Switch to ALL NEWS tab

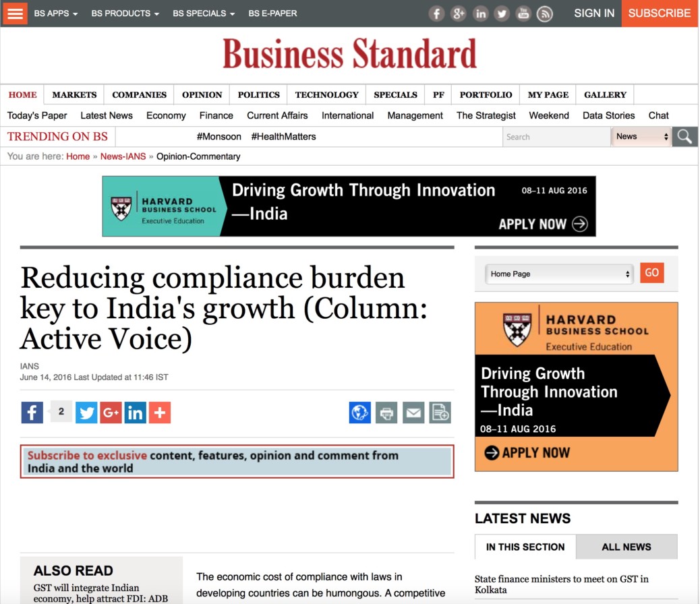pos(626,547)
